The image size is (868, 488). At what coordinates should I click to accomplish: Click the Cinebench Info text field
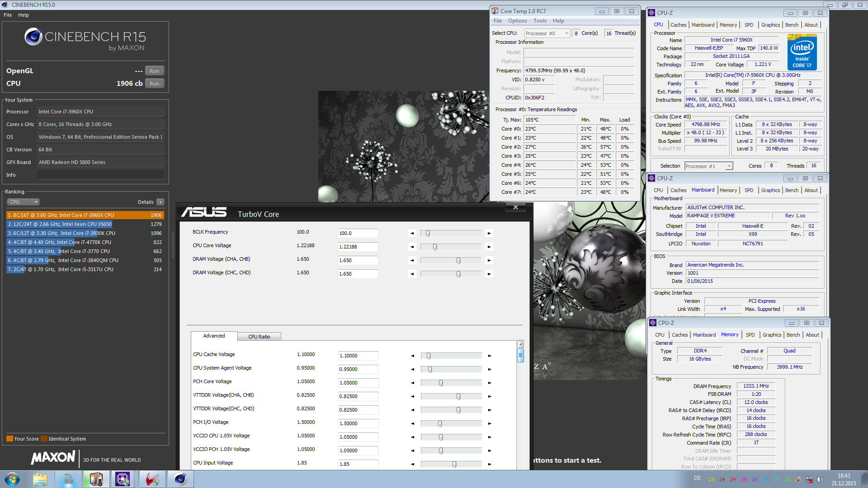pyautogui.click(x=100, y=175)
